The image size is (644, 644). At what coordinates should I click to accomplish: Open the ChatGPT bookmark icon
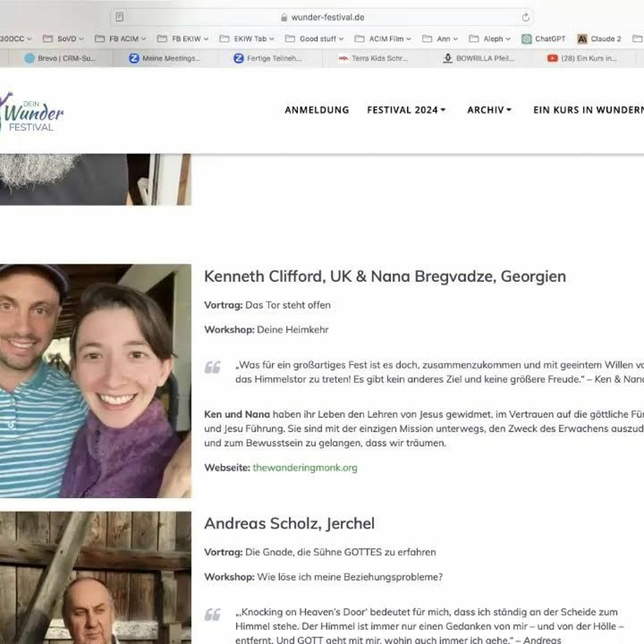click(x=526, y=39)
